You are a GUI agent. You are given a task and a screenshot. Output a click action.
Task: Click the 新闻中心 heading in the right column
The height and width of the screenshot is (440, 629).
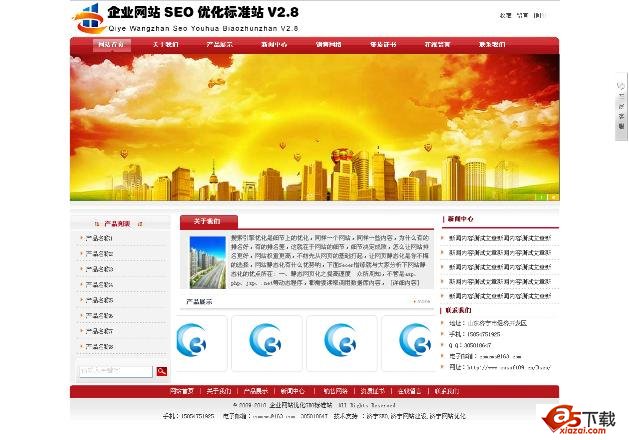(x=460, y=219)
